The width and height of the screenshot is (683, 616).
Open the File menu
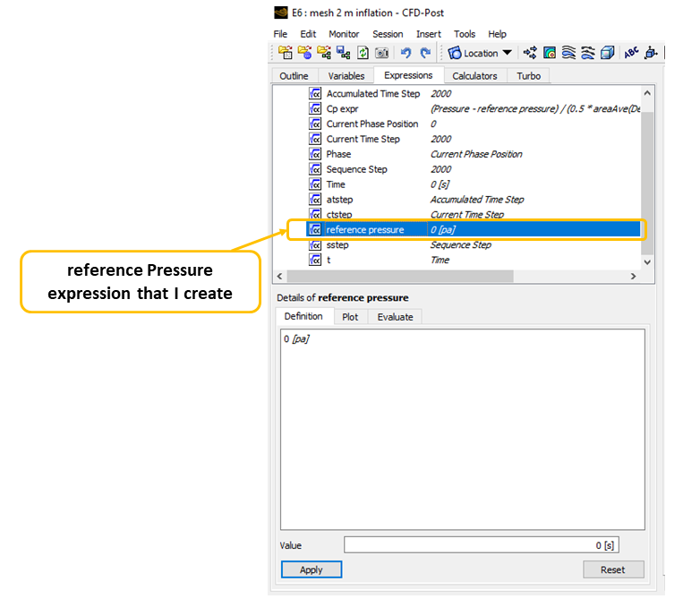coord(280,34)
